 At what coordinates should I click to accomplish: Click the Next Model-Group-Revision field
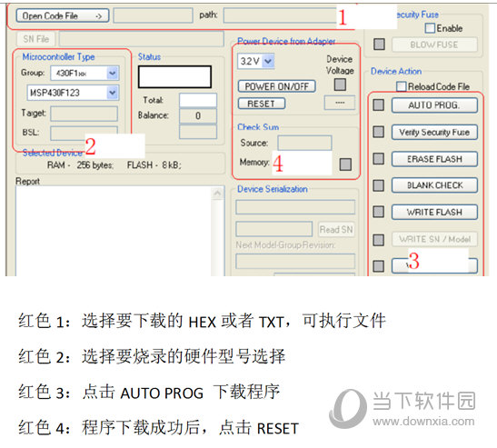point(295,261)
